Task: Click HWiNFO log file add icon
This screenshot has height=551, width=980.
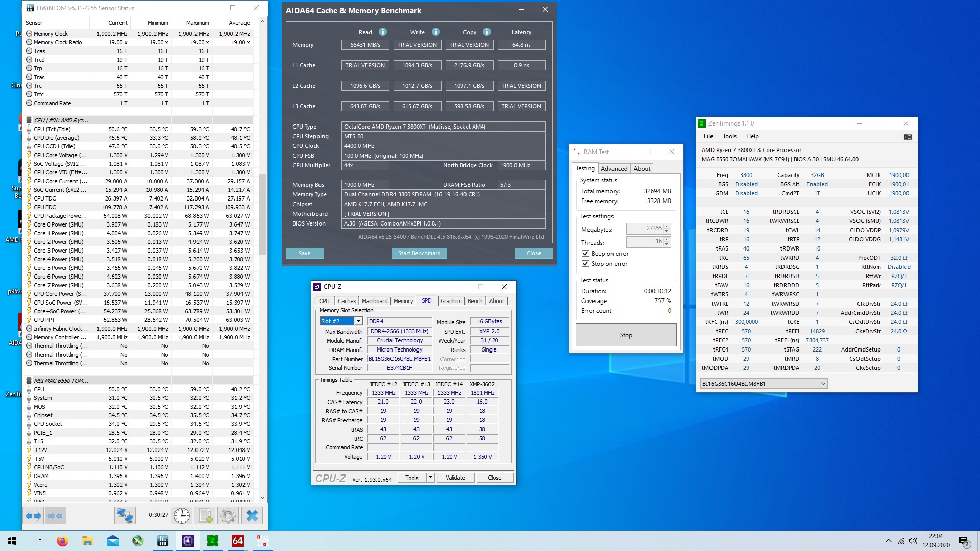Action: 205,516
